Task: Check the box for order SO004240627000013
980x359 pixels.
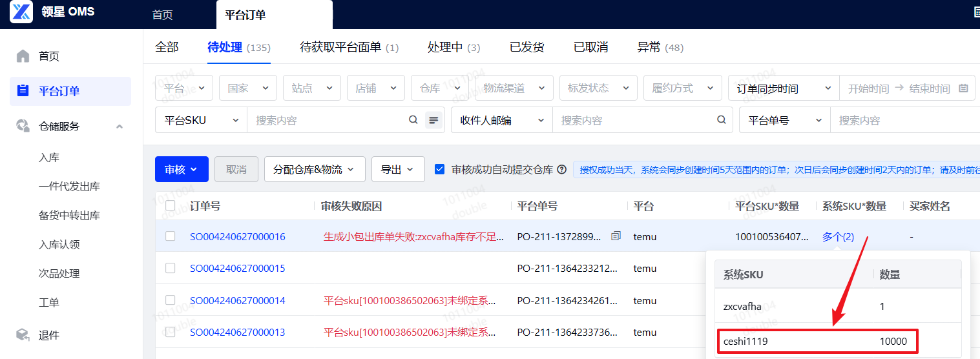Action: click(171, 332)
